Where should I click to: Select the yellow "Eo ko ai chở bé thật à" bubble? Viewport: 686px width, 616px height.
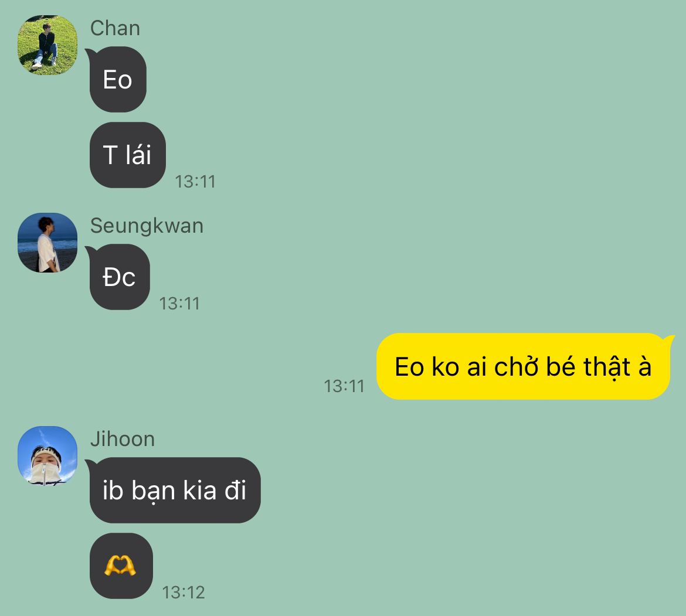point(524,366)
